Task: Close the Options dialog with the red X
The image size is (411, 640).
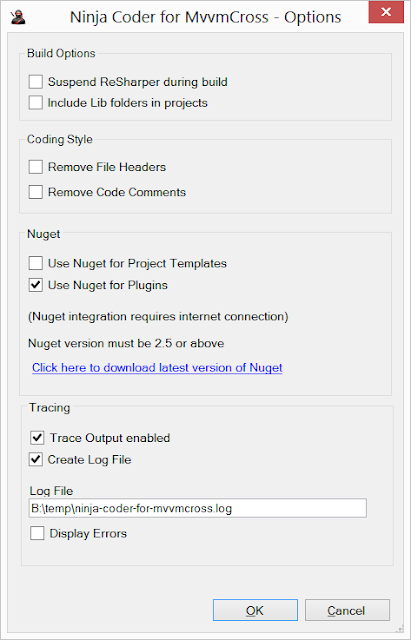Action: [386, 12]
